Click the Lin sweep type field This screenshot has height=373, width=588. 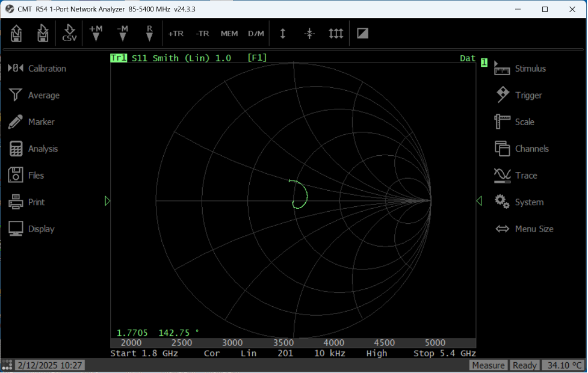point(249,354)
